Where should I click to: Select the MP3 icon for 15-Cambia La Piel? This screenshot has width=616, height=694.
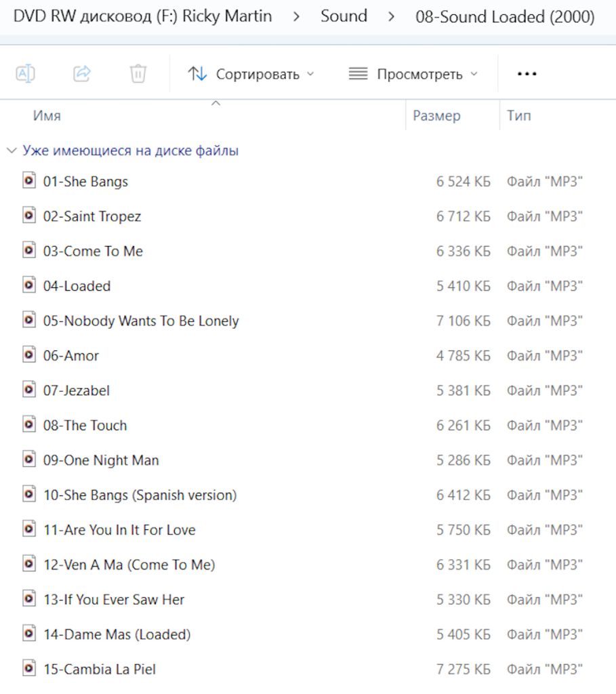(29, 668)
